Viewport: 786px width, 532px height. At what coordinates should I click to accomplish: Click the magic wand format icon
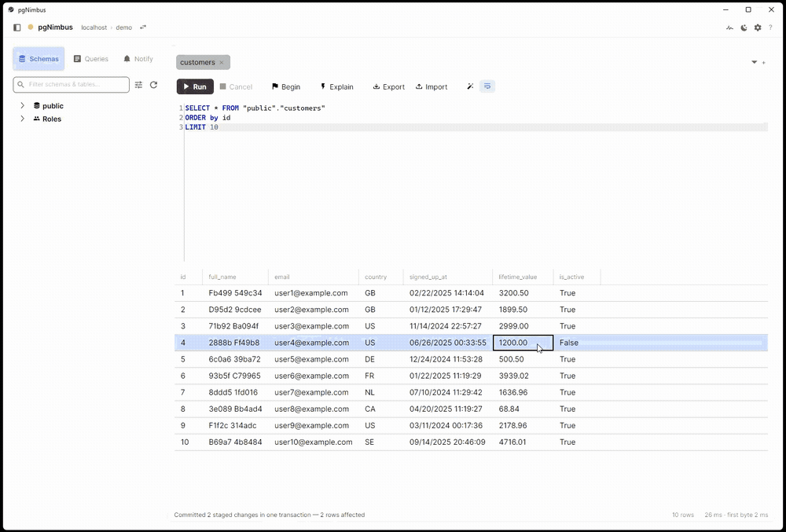pos(470,86)
